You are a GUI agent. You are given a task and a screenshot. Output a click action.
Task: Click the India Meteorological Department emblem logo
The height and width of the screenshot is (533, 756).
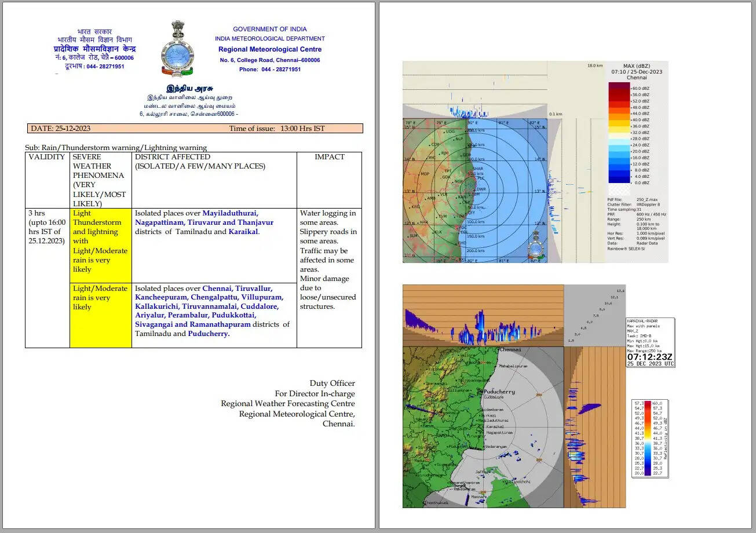178,49
